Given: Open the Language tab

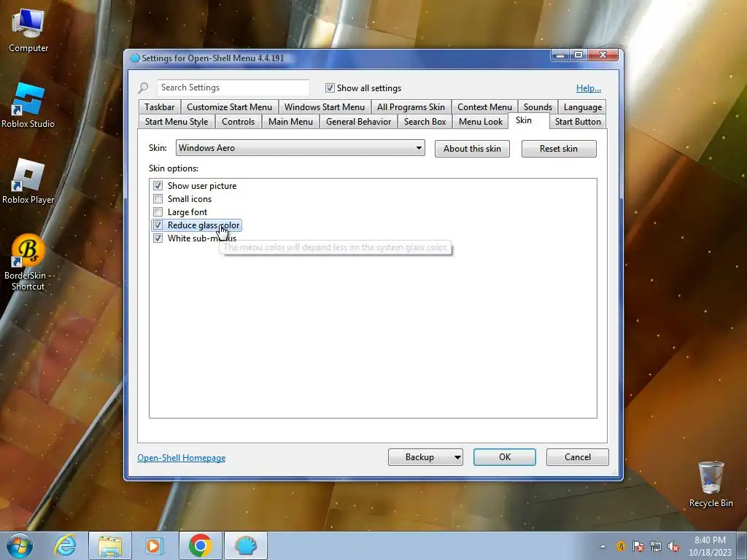Looking at the screenshot, I should point(583,107).
